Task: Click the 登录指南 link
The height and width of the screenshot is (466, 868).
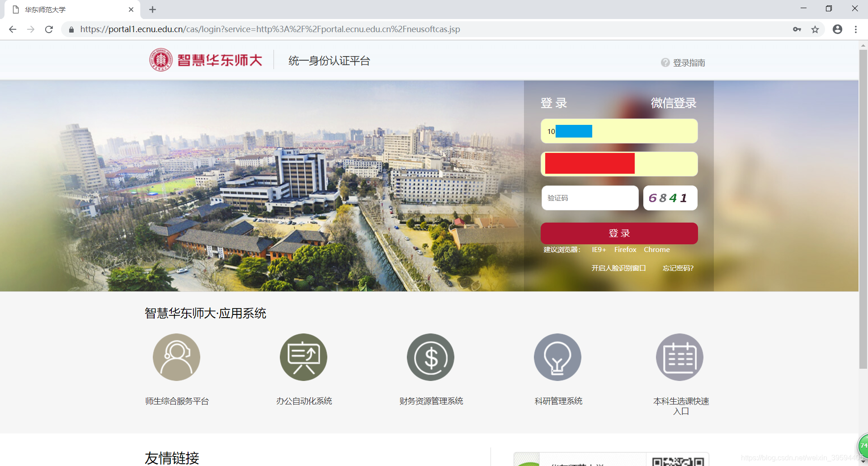Action: (689, 63)
